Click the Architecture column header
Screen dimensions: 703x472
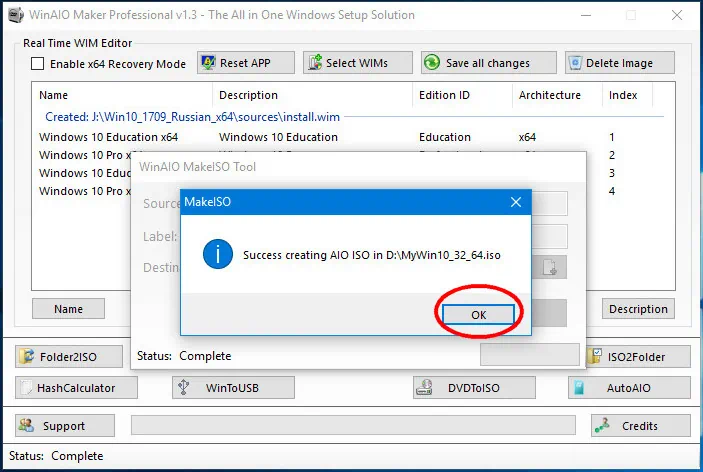coord(557,95)
